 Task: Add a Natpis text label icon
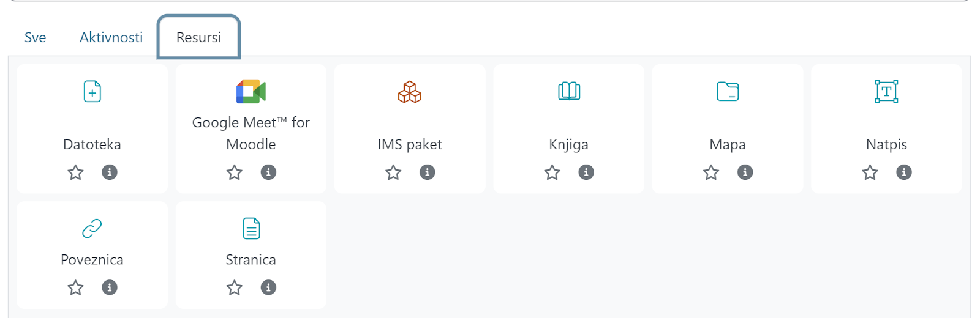886,92
